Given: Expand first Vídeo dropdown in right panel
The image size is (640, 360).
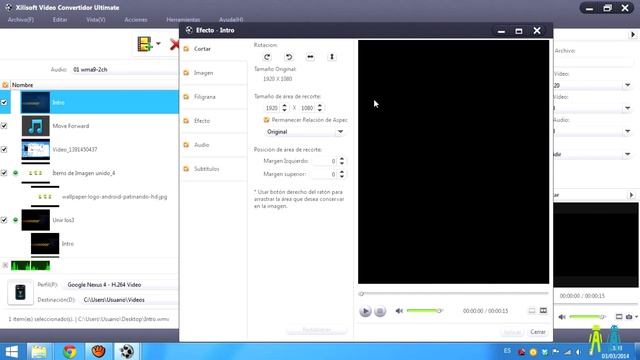Looking at the screenshot, I should tap(627, 85).
